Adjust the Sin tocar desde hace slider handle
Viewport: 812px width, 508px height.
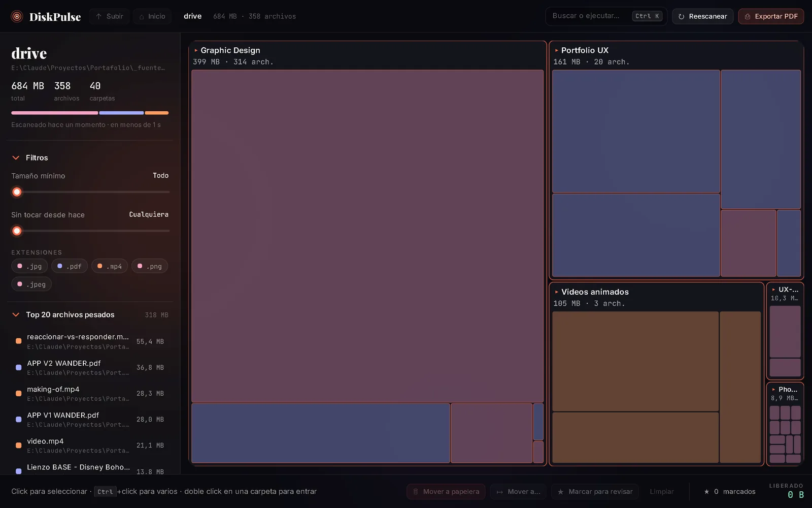(x=17, y=231)
